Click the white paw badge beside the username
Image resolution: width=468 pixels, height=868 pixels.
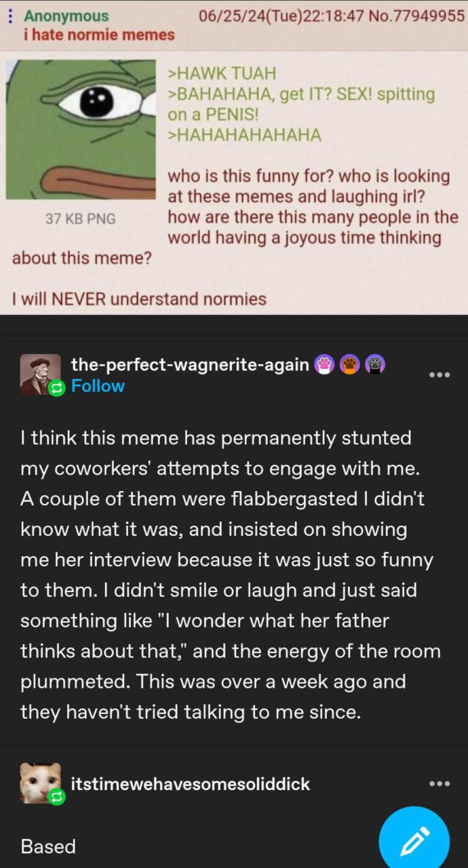click(x=324, y=366)
